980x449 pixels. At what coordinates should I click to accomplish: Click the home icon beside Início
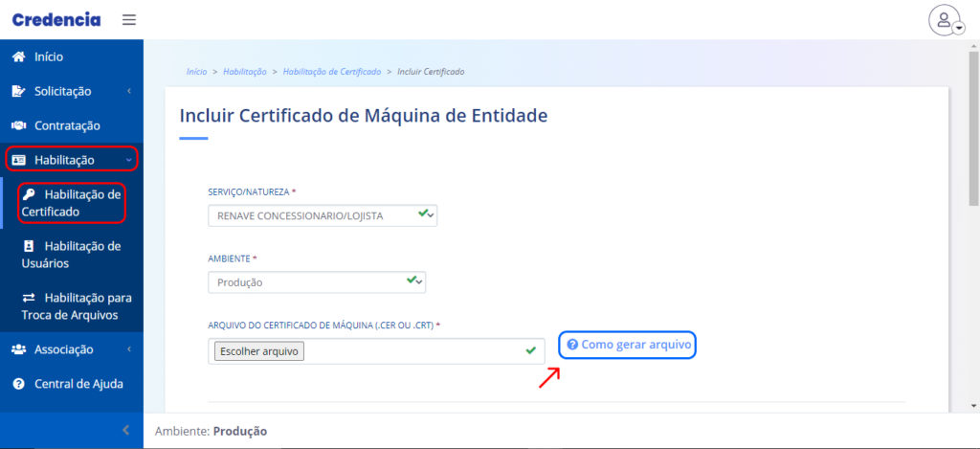pos(18,56)
